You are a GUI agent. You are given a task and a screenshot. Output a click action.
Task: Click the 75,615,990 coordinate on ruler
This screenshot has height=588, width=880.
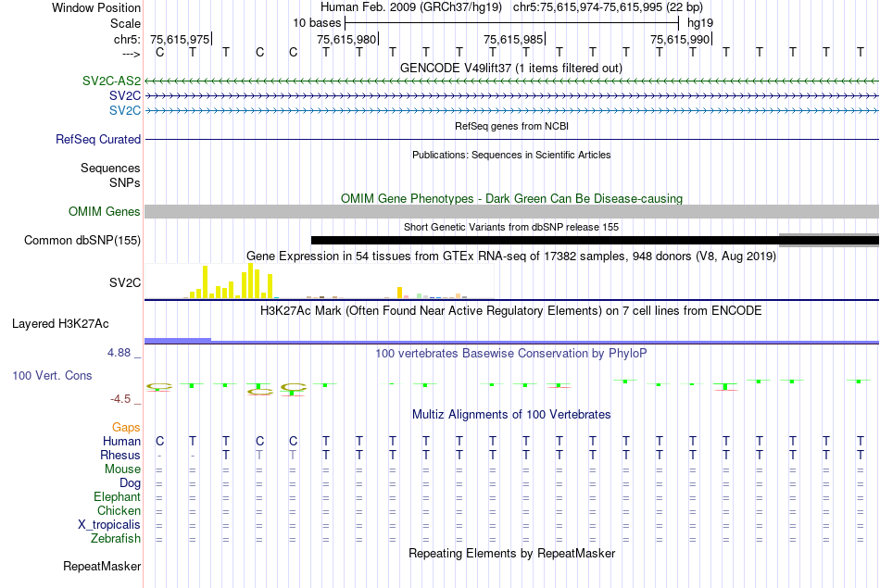tap(680, 39)
